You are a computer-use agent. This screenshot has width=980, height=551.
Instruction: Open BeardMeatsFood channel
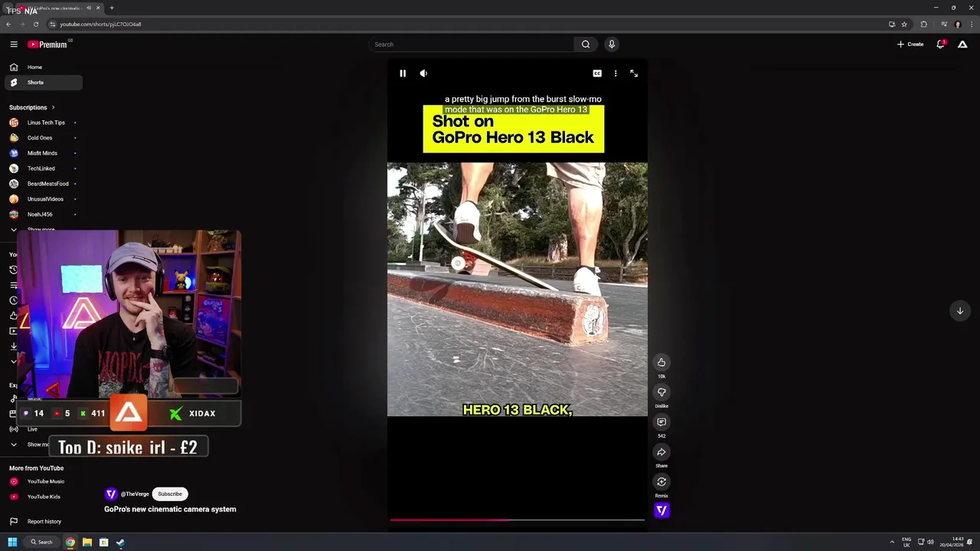coord(43,184)
